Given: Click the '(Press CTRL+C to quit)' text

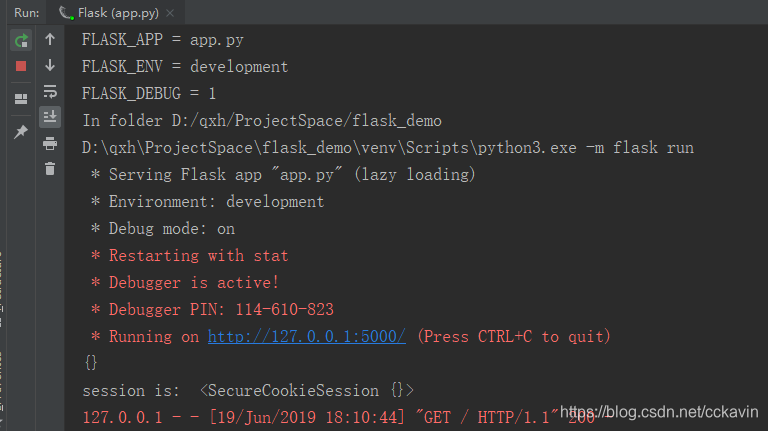Looking at the screenshot, I should (514, 336).
